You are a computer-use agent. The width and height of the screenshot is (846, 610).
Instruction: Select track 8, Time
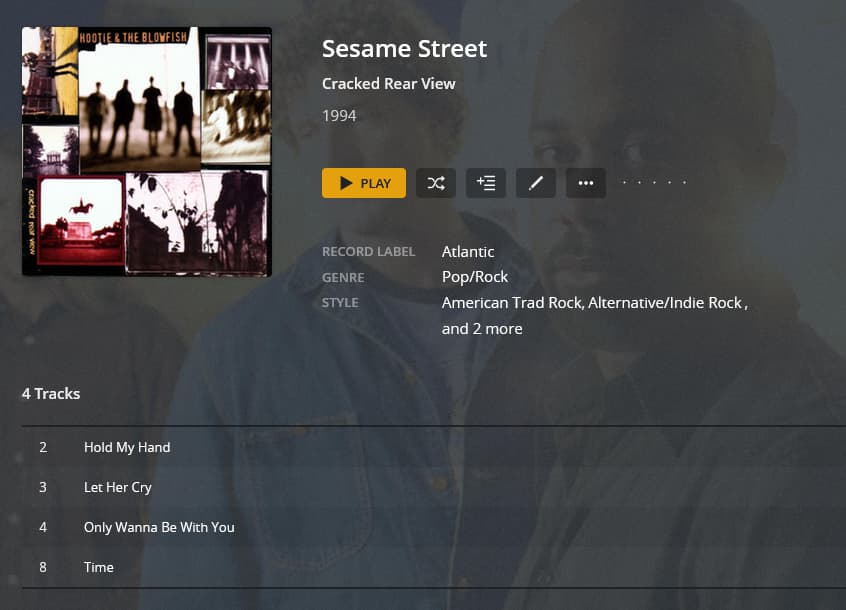click(x=99, y=567)
